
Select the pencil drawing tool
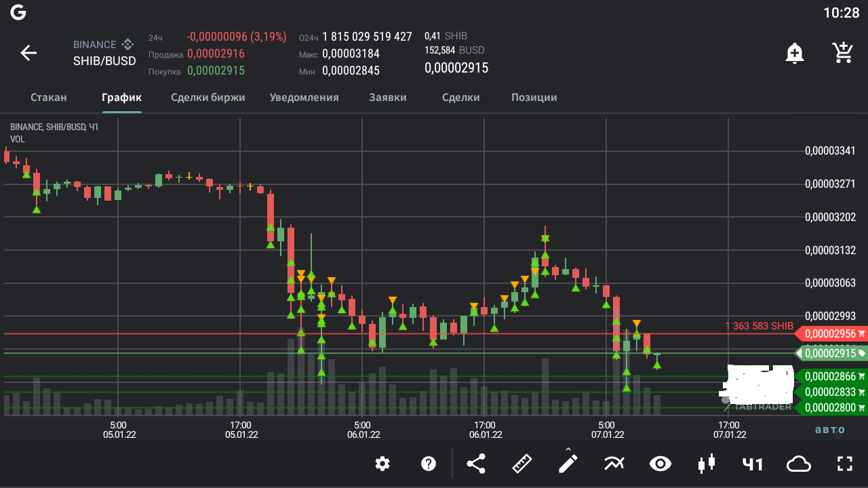(568, 462)
